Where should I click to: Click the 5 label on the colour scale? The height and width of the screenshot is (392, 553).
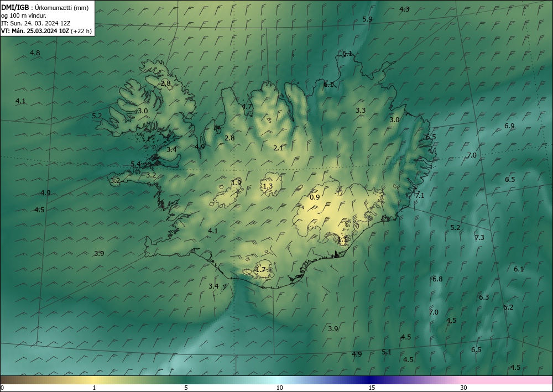tap(186, 388)
